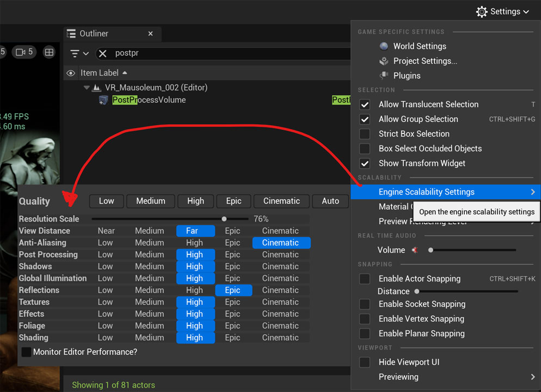Click the Auto quality button
Image resolution: width=541 pixels, height=392 pixels.
(330, 201)
